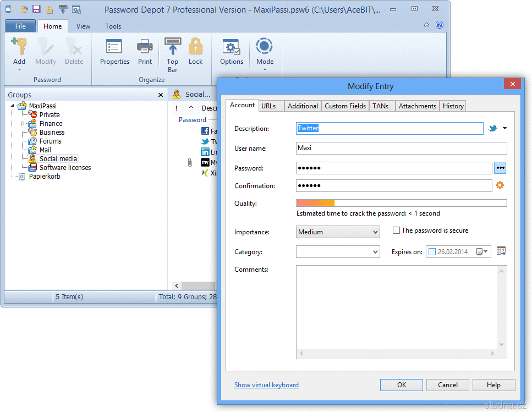Enable 'The password is secure' checkbox
Image resolution: width=532 pixels, height=412 pixels.
click(396, 230)
